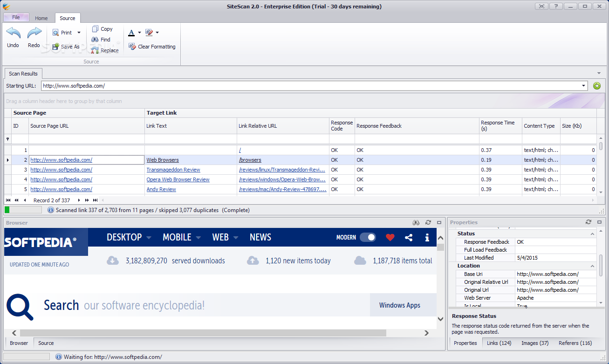Screen dimensions: 609x364
Task: Go to the next record
Action: [x=79, y=200]
